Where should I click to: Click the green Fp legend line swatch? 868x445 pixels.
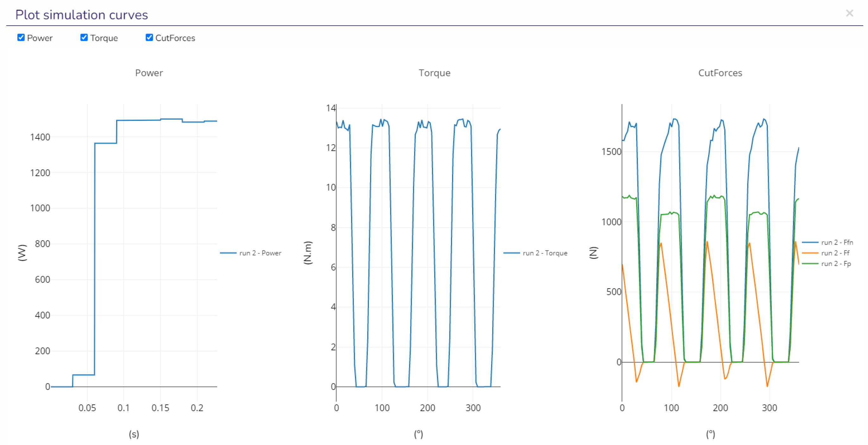pos(810,264)
